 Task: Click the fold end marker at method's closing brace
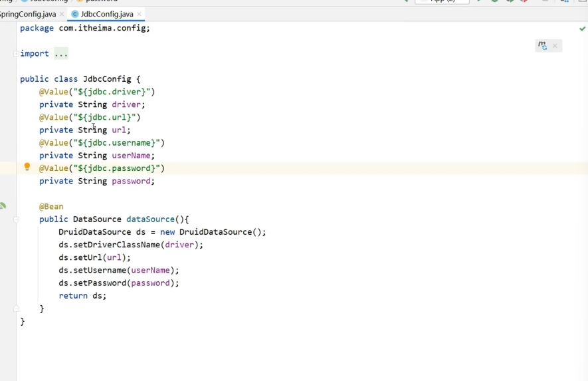(x=16, y=309)
